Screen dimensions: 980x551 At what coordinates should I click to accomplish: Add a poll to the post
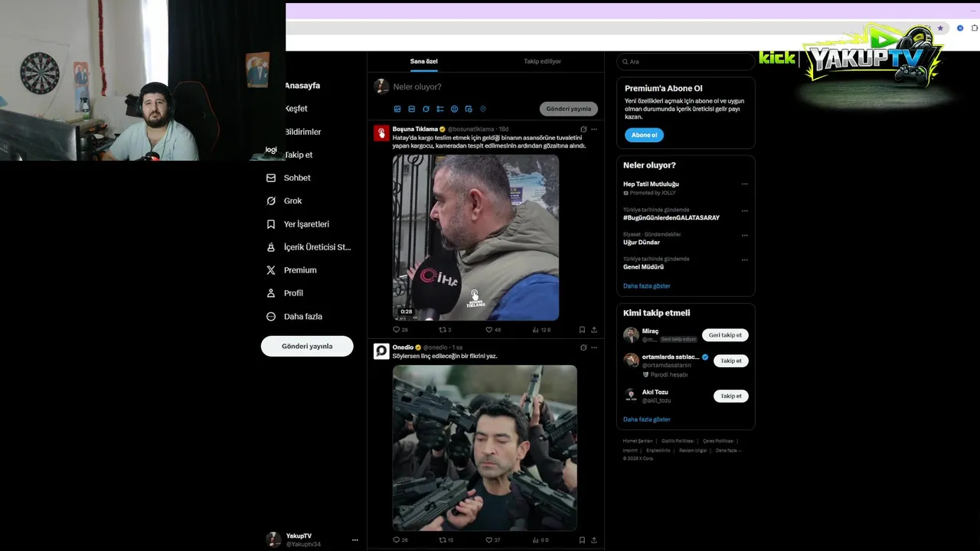pyautogui.click(x=440, y=109)
